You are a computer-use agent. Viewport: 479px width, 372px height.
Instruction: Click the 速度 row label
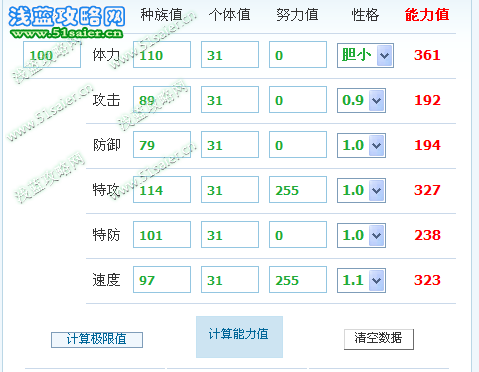click(106, 280)
